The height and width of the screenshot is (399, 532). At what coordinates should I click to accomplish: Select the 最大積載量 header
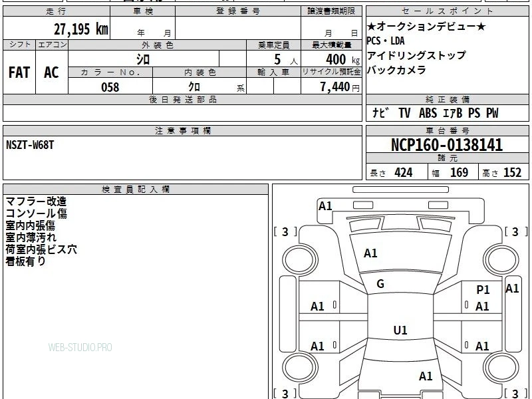point(331,45)
